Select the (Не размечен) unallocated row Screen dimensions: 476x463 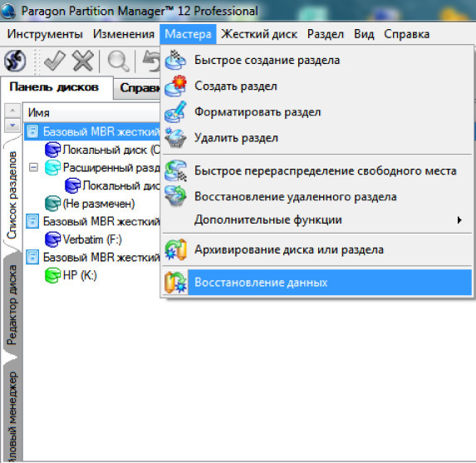90,204
